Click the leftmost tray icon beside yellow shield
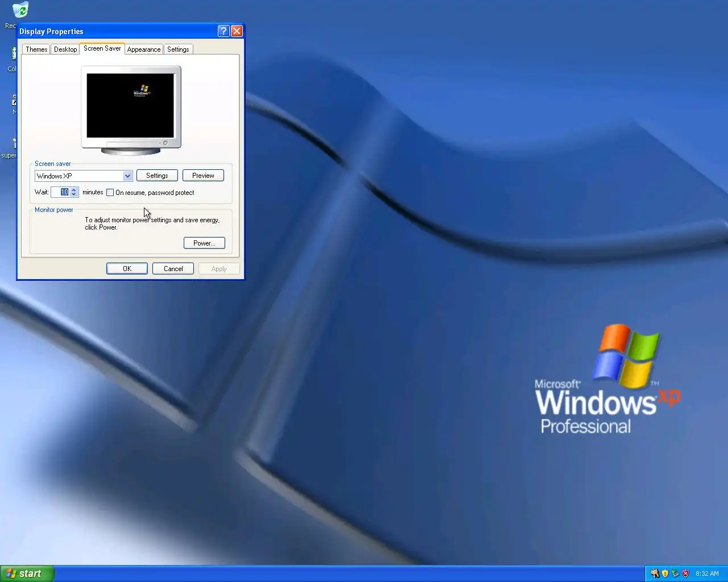Screen dimensions: 728x582 pos(655,573)
